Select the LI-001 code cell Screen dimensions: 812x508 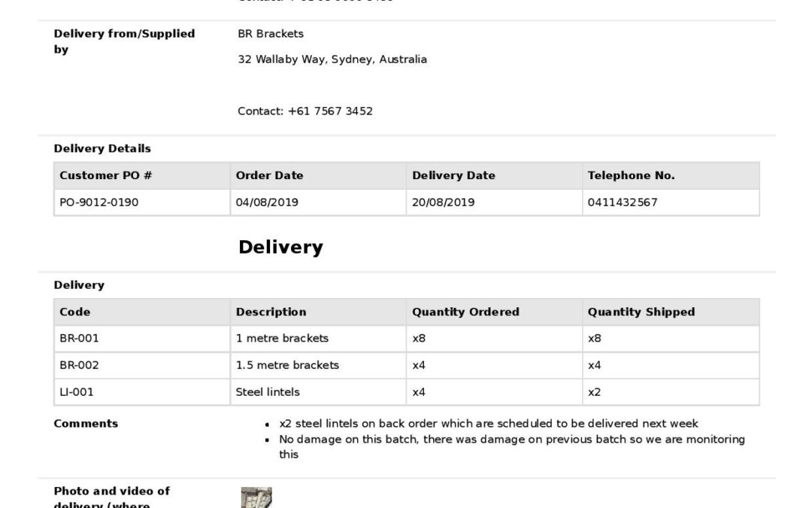tap(77, 392)
